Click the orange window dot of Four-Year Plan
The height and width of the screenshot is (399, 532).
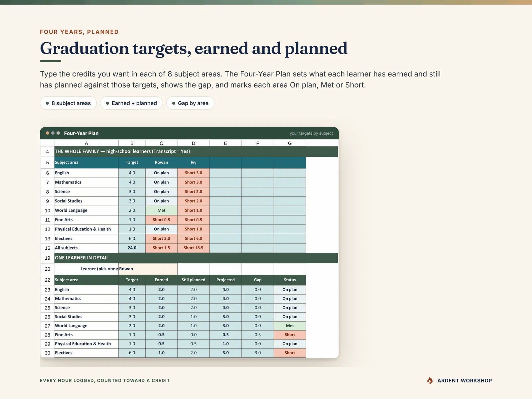(x=48, y=133)
